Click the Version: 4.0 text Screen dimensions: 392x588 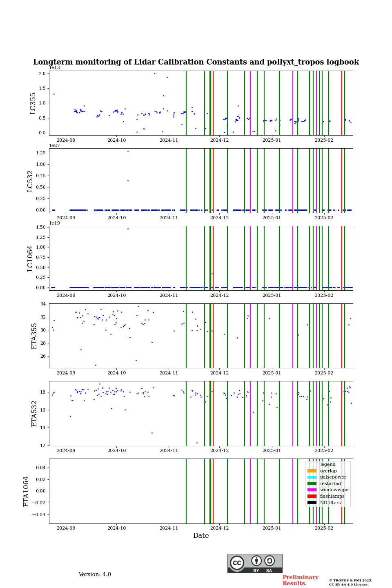click(95, 575)
